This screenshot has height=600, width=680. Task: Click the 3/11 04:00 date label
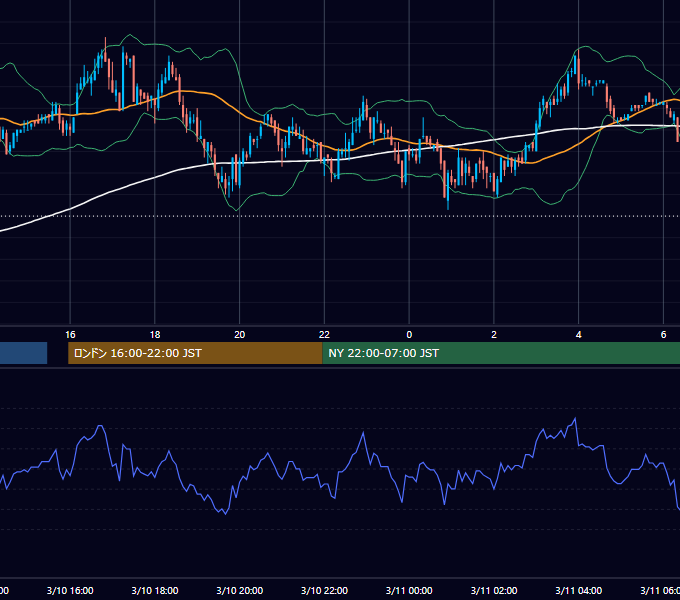pyautogui.click(x=579, y=590)
